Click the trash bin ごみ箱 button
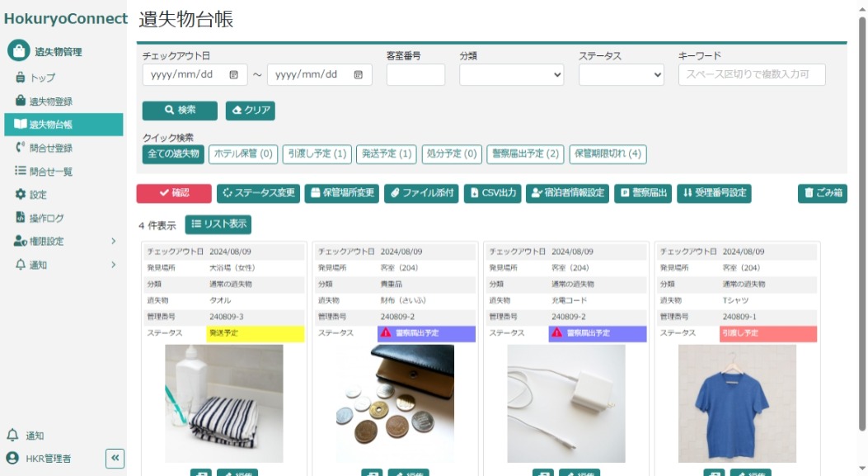This screenshot has height=476, width=868. [x=822, y=193]
